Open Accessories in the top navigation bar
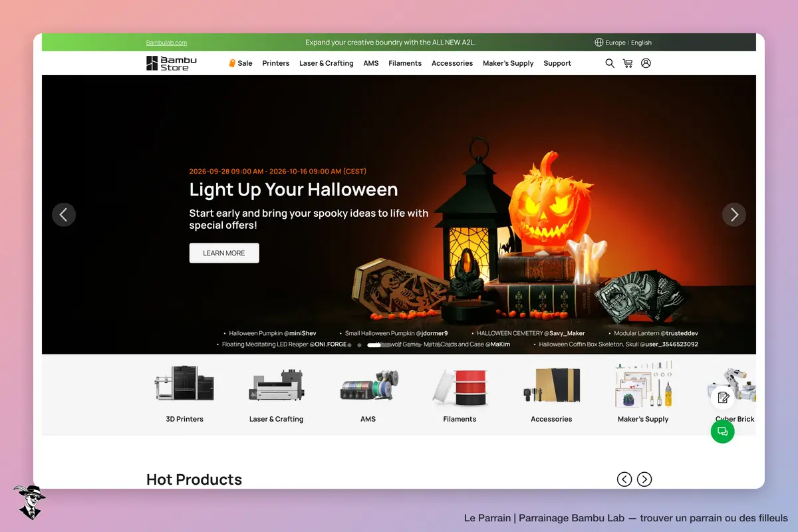798x532 pixels. click(452, 63)
